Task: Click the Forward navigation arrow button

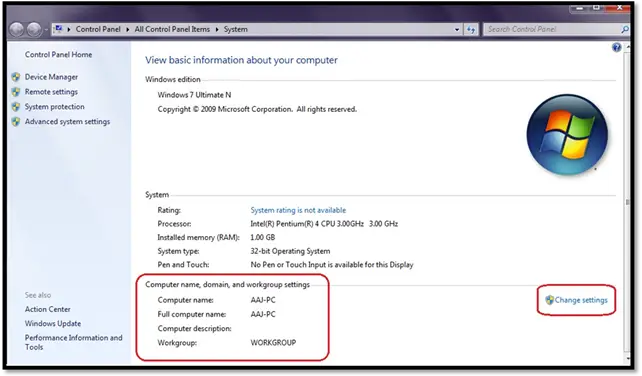Action: pyautogui.click(x=34, y=29)
